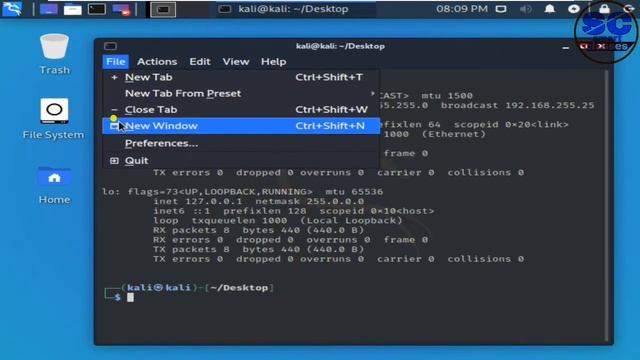Screen dimensions: 640x360
Task: Click 'RX packets 8 bytes 440' line
Action: click(x=258, y=230)
